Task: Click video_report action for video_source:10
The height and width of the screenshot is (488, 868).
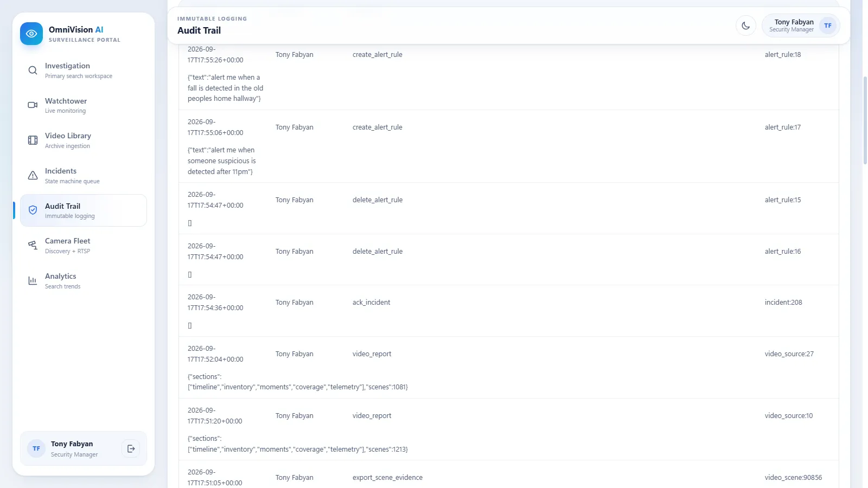Action: (372, 416)
